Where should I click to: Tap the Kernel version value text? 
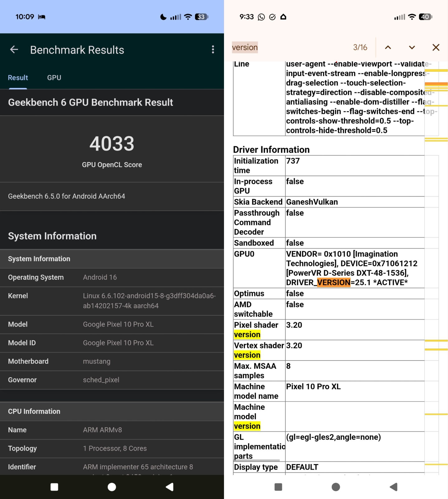(x=149, y=301)
